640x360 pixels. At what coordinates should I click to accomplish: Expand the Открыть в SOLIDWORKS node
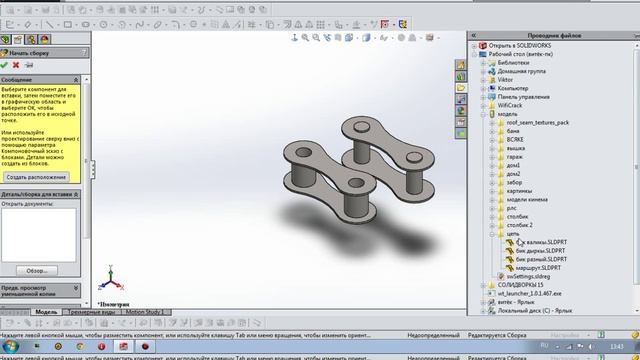click(474, 46)
